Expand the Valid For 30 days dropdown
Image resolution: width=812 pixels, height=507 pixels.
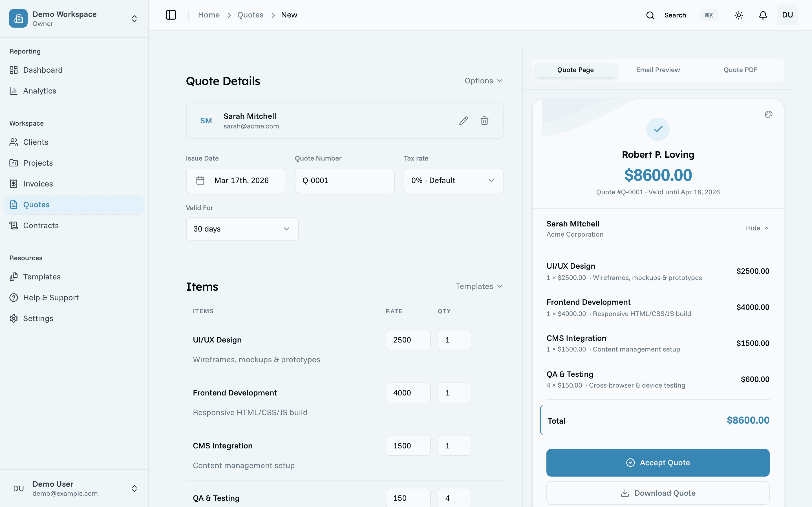pyautogui.click(x=242, y=229)
